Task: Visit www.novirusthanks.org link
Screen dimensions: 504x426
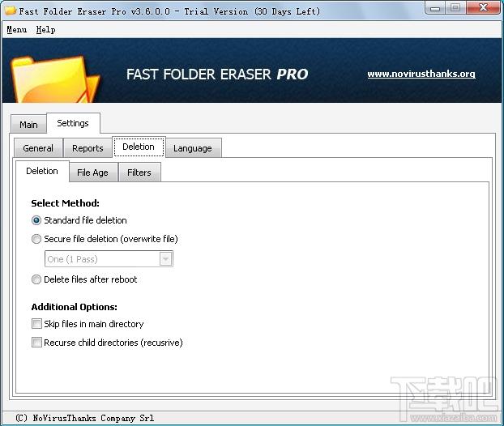Action: [x=421, y=74]
